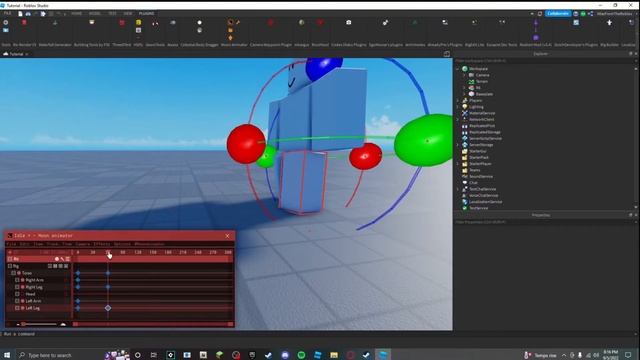Toggle the Left Arm track checkbox

(17, 301)
